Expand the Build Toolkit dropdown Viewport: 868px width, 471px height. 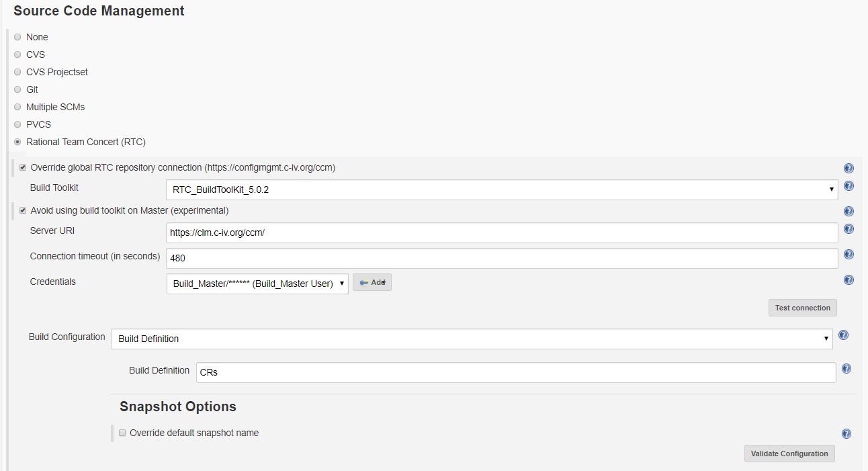[502, 189]
